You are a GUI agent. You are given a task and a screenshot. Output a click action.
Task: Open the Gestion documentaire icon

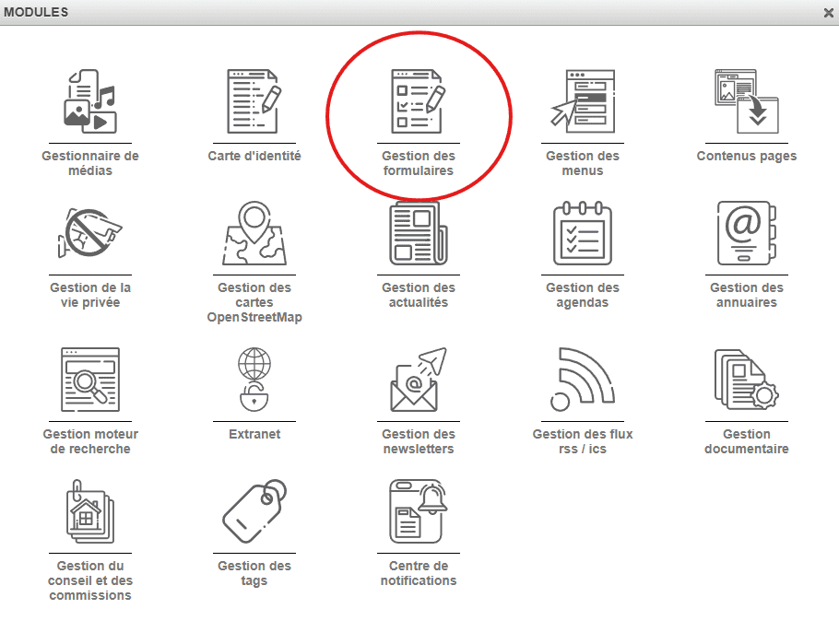coord(747,380)
